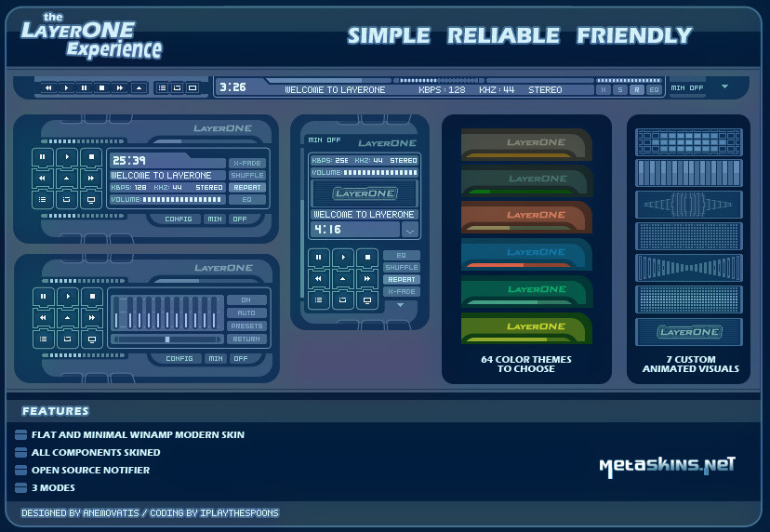Open playlist in the player showing 25:39
The width and height of the screenshot is (770, 532).
42,199
